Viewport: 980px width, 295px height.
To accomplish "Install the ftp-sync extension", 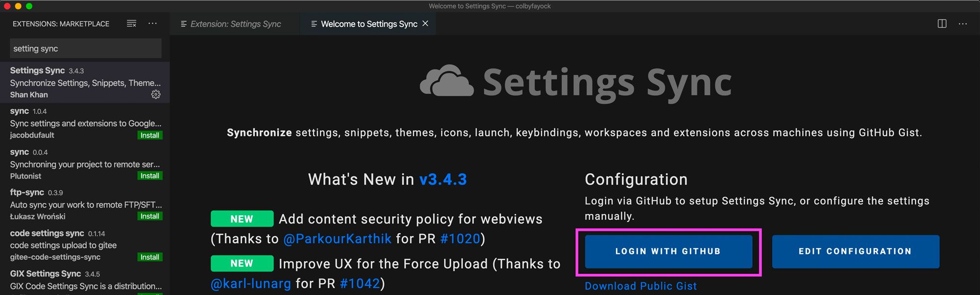I will point(149,216).
